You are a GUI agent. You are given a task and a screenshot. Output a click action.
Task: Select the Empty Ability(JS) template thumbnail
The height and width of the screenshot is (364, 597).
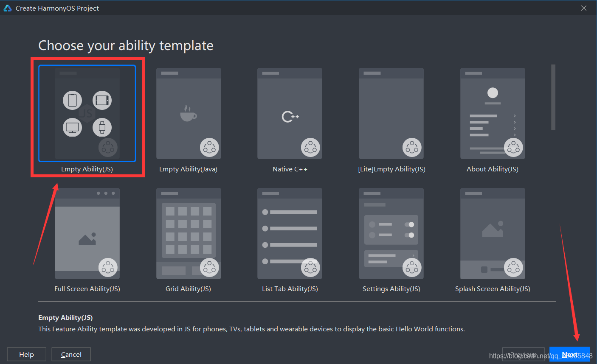87,113
